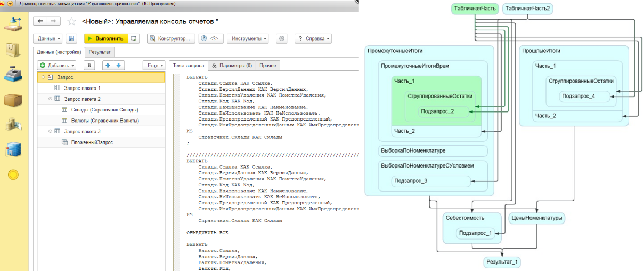Open the Конструктор query builder
This screenshot has width=644, height=271.
170,38
